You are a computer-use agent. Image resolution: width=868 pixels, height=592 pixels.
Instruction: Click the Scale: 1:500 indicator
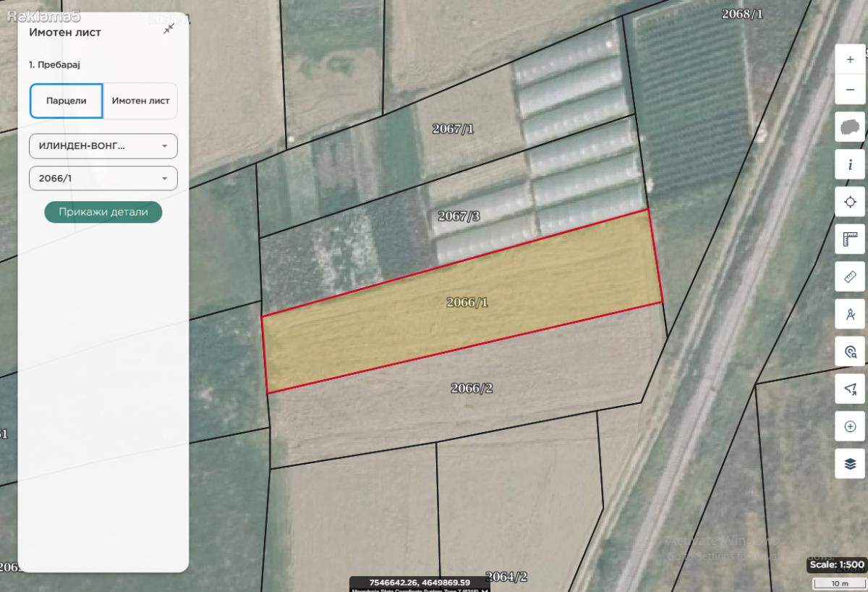tap(837, 564)
